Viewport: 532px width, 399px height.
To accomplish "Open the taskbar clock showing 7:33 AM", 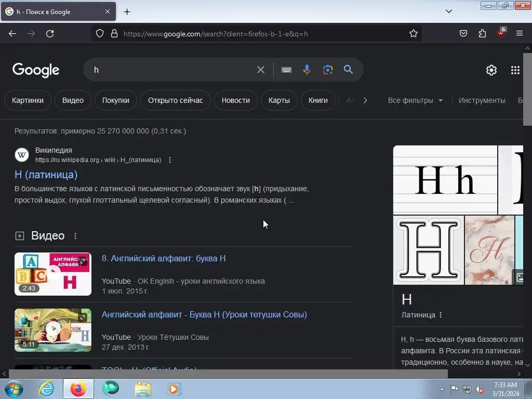I will tap(506, 389).
